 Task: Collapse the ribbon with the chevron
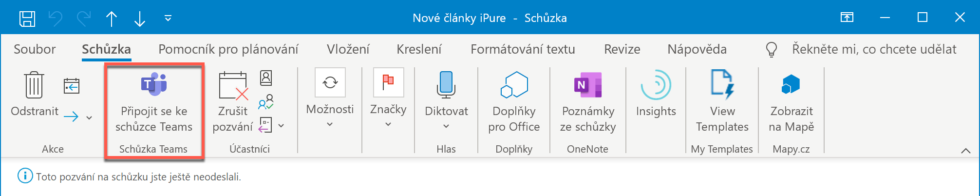(x=965, y=151)
